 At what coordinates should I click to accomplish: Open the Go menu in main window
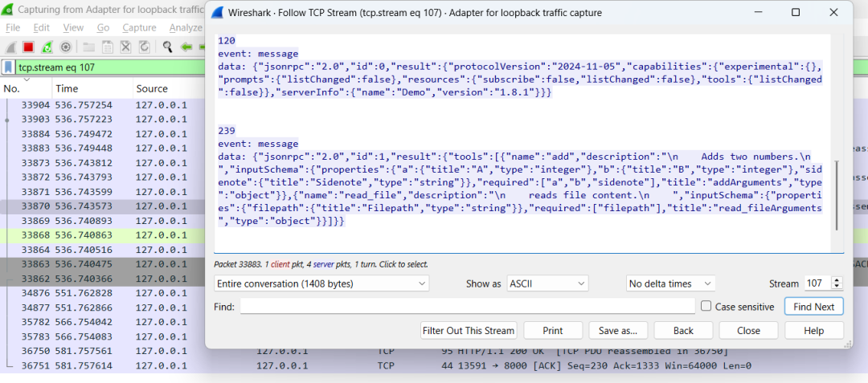click(103, 27)
